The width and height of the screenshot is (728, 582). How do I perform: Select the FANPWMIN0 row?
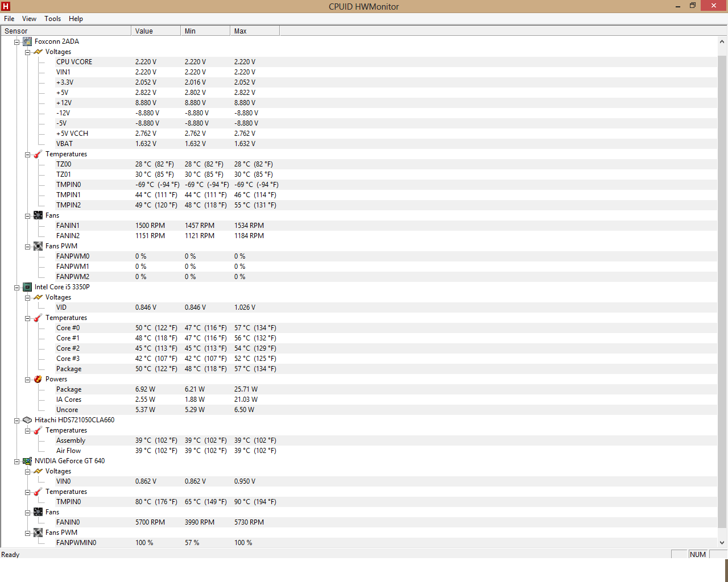pos(359,543)
